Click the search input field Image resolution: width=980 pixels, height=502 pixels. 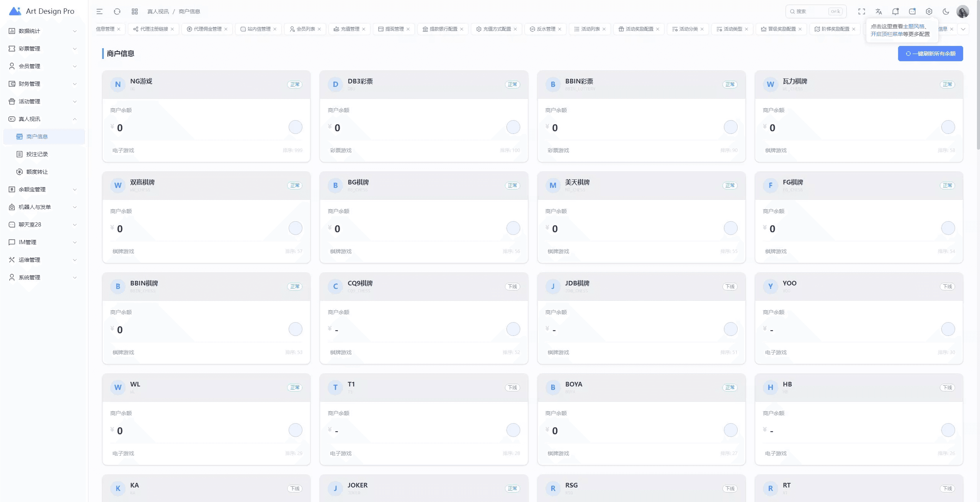point(812,11)
